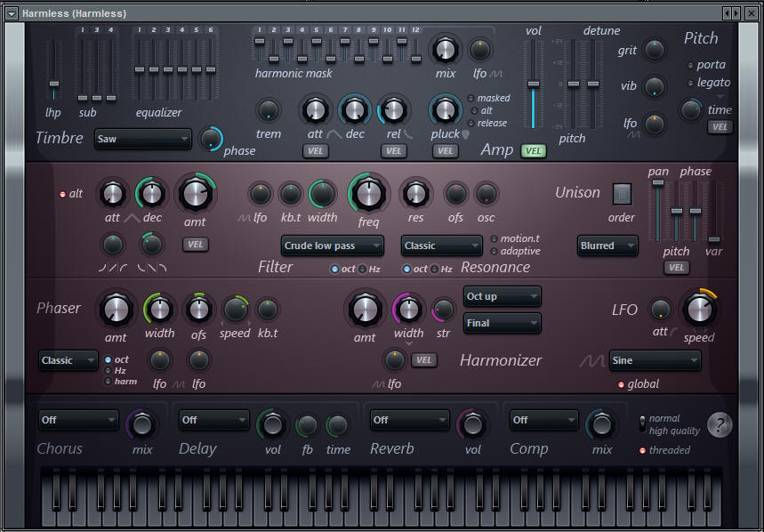The height and width of the screenshot is (532, 764).
Task: Click the LFO speed knob
Action: pos(699,309)
